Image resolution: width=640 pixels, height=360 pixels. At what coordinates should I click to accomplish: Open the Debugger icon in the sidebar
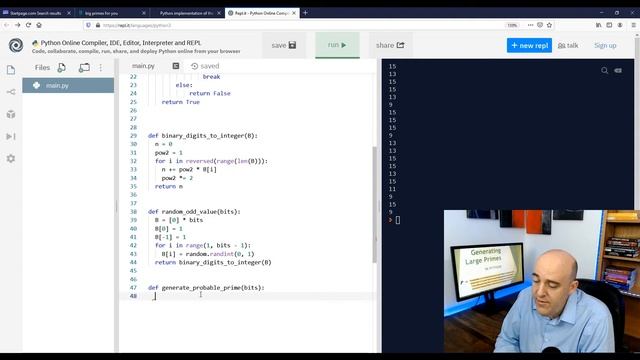[11, 136]
